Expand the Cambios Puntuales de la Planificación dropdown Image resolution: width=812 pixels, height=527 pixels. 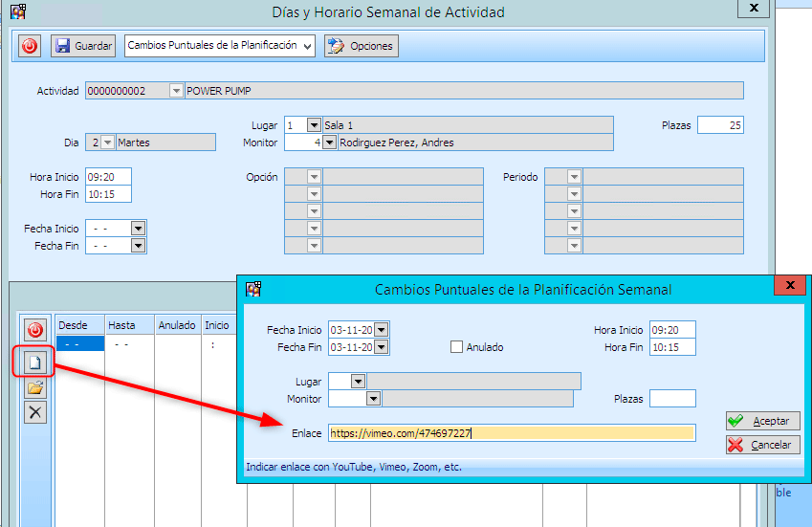(306, 46)
